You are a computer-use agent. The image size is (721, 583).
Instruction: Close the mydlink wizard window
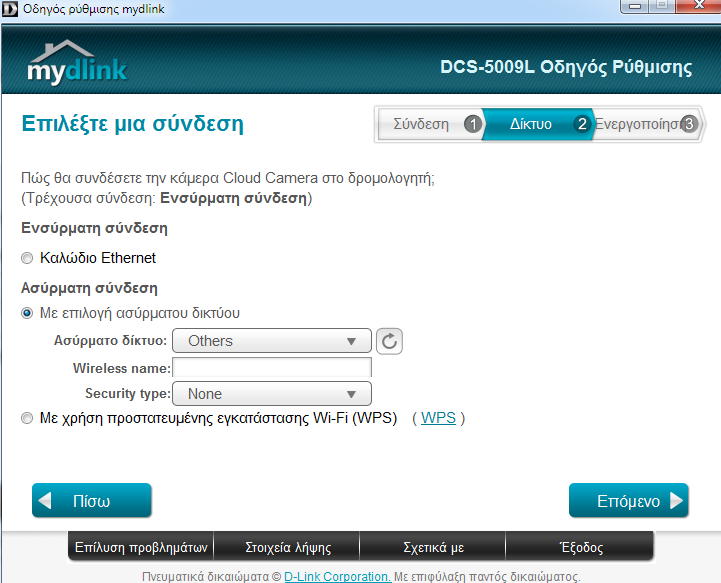[x=698, y=6]
